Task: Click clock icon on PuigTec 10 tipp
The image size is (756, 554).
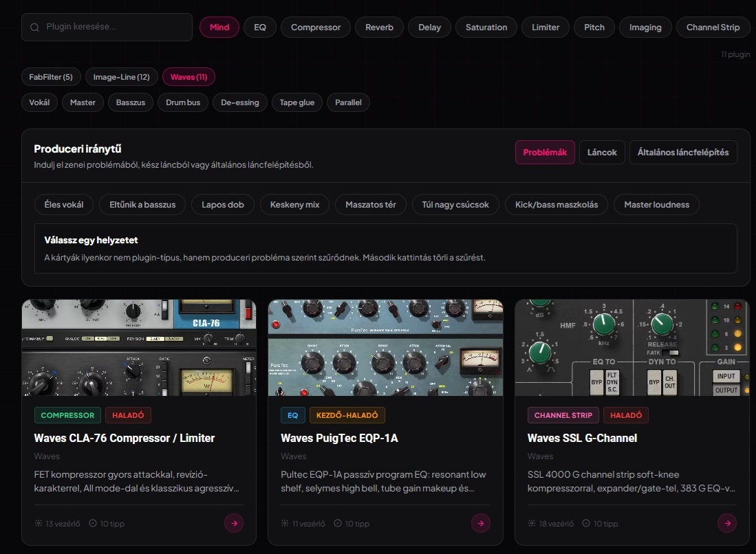Action: point(338,523)
